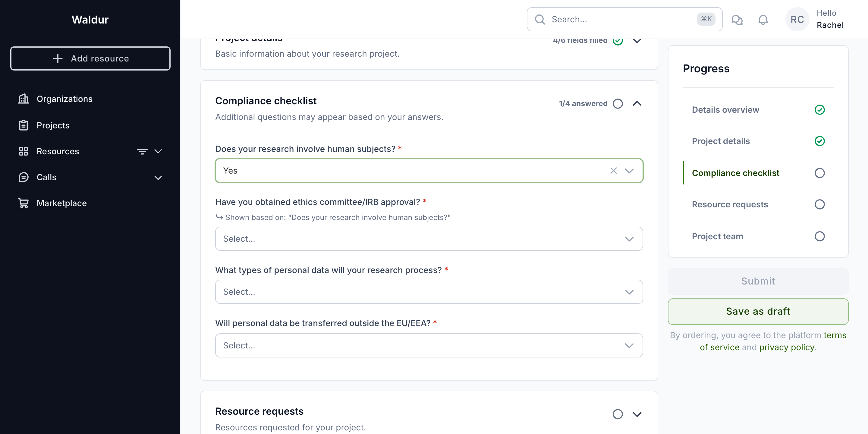Collapse the Compliance checklist section
The height and width of the screenshot is (434, 868).
pos(637,103)
